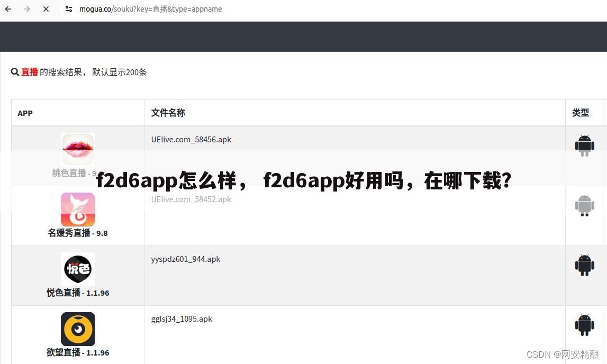Click Android icon for UElive.com_58452.apk
This screenshot has width=607, height=364.
coord(585,205)
